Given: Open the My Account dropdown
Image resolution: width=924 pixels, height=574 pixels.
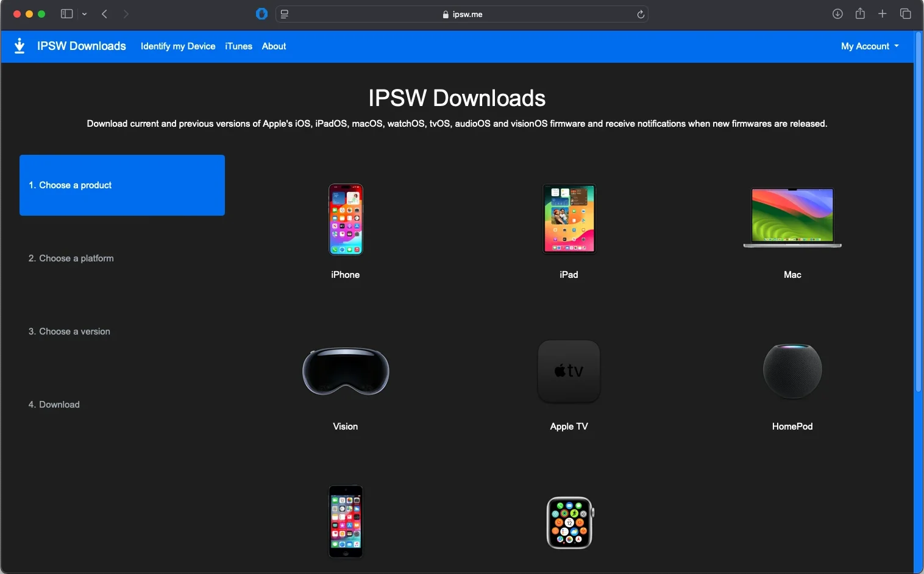Looking at the screenshot, I should pyautogui.click(x=869, y=46).
